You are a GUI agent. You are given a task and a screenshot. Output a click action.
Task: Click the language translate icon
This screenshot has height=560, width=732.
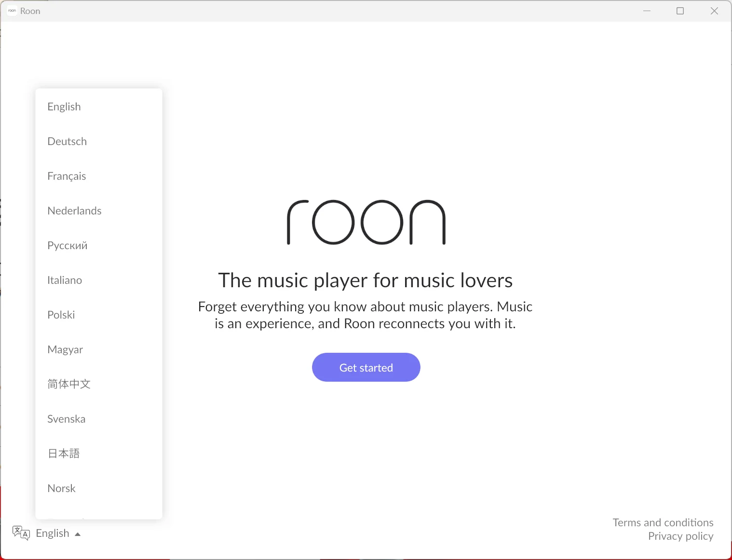click(21, 533)
